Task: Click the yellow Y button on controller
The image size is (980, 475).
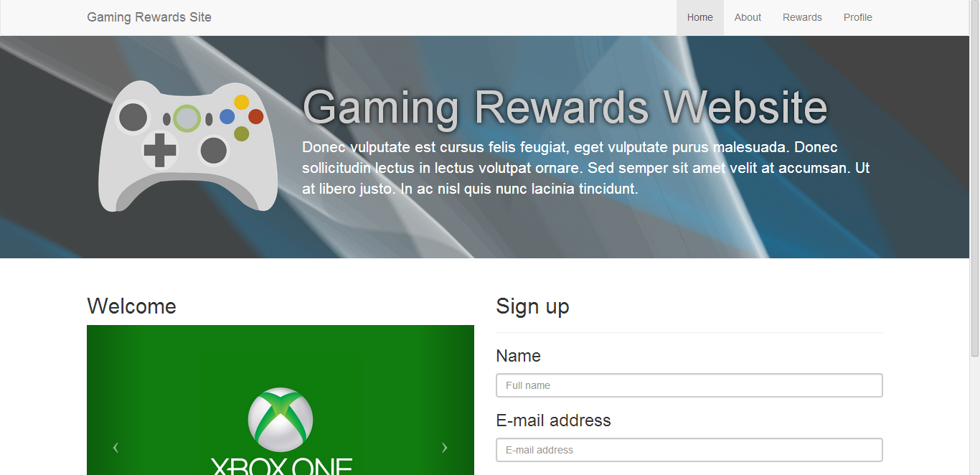Action: pos(242,102)
